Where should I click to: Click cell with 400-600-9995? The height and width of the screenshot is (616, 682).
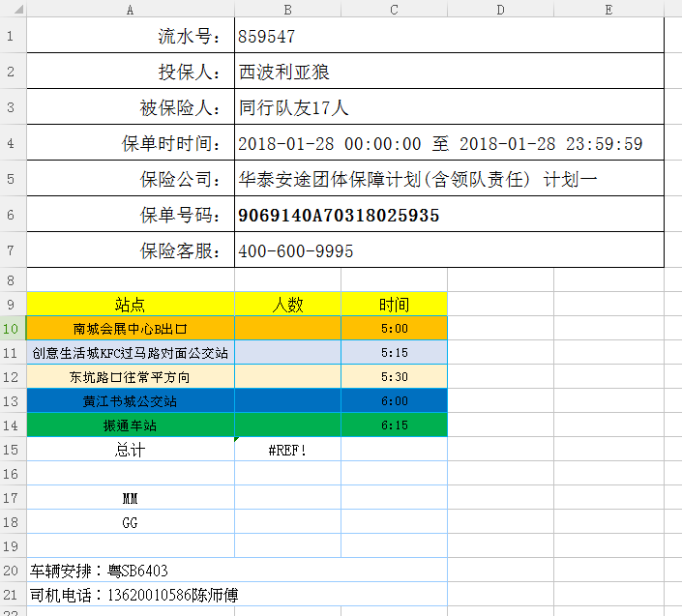click(x=449, y=249)
